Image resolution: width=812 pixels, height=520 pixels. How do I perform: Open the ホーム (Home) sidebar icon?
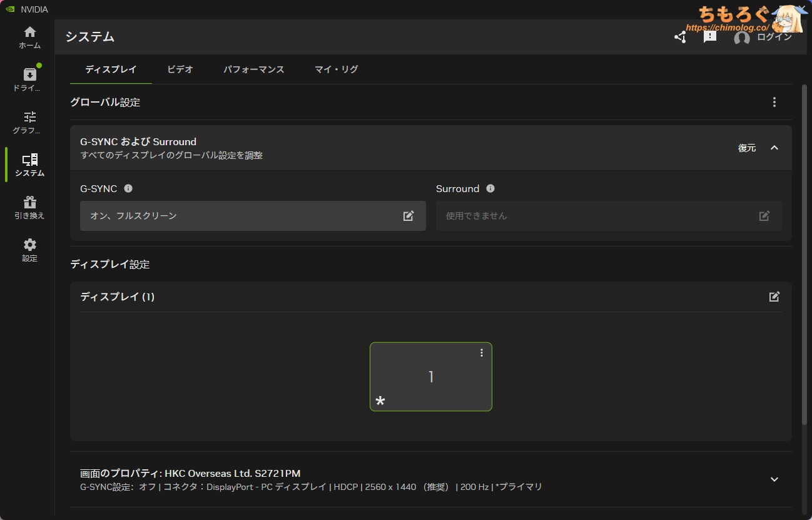(x=29, y=38)
